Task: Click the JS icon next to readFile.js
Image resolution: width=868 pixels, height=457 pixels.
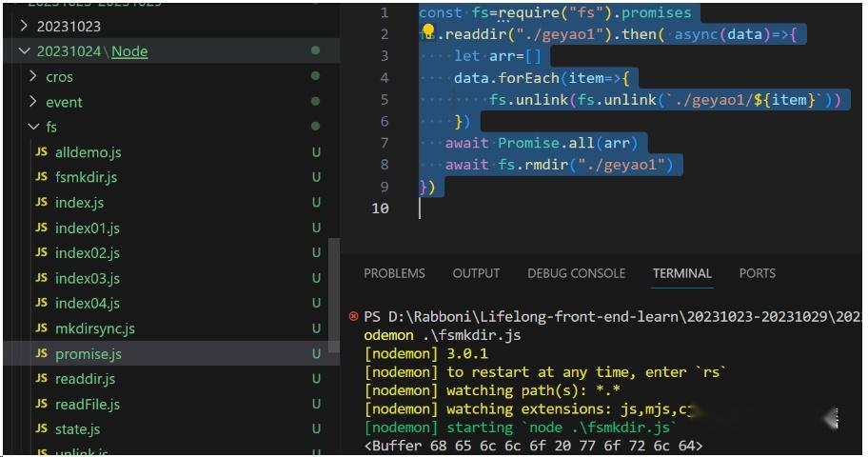Action: (x=41, y=405)
